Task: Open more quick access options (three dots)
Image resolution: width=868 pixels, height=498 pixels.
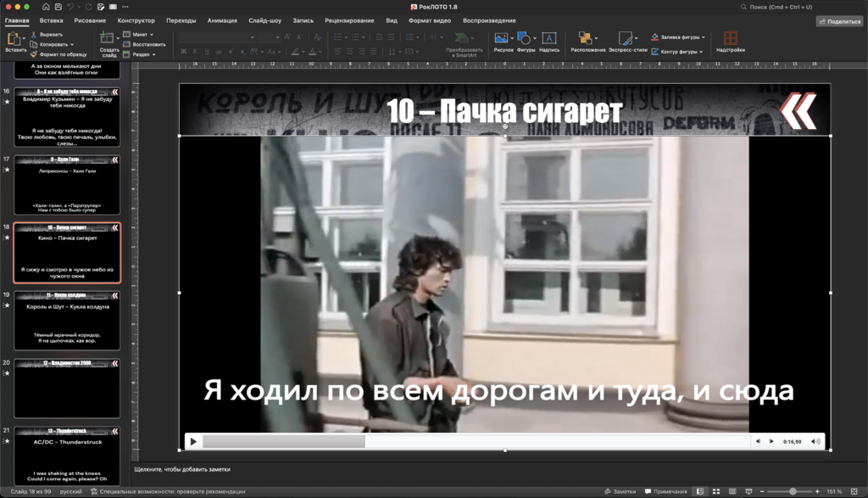Action: pyautogui.click(x=125, y=7)
